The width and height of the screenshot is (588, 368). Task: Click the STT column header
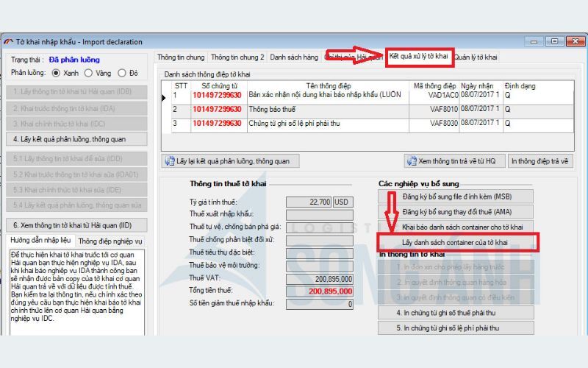[181, 86]
